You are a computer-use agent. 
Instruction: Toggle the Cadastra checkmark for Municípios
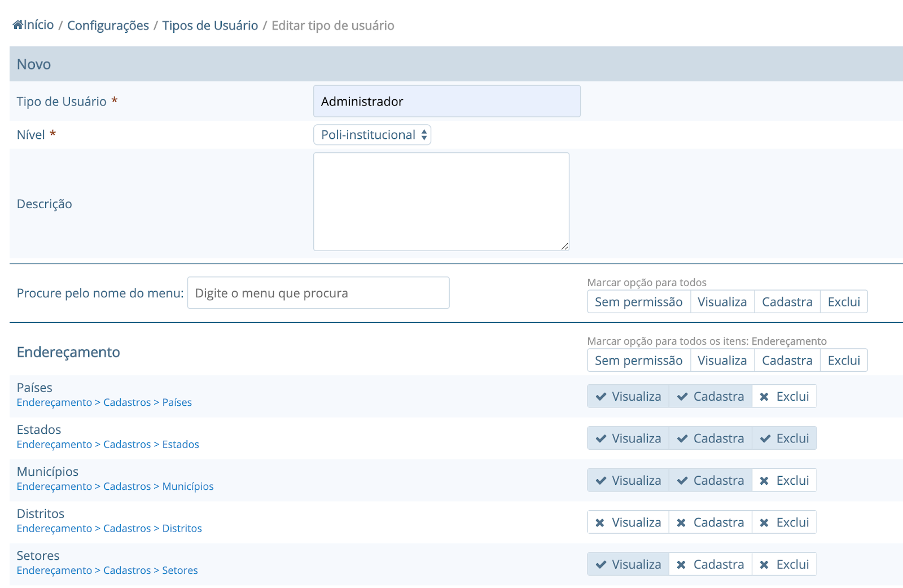click(x=711, y=480)
